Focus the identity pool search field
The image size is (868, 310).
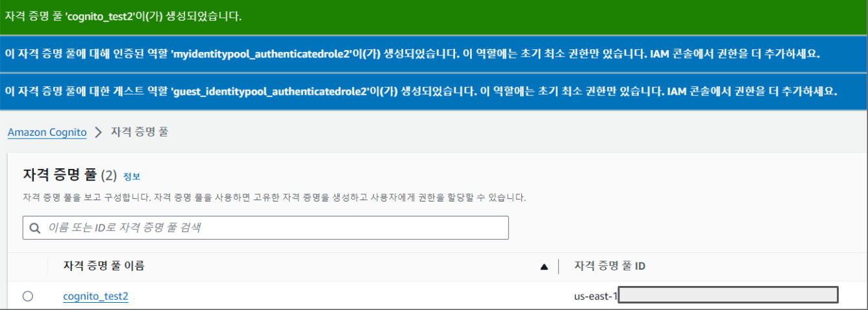point(266,227)
